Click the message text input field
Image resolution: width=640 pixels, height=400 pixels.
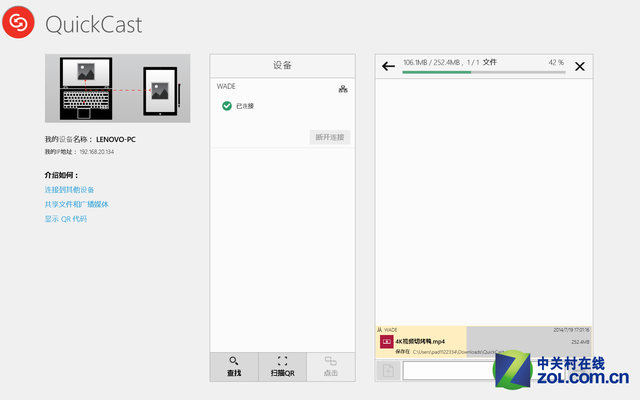coord(450,371)
